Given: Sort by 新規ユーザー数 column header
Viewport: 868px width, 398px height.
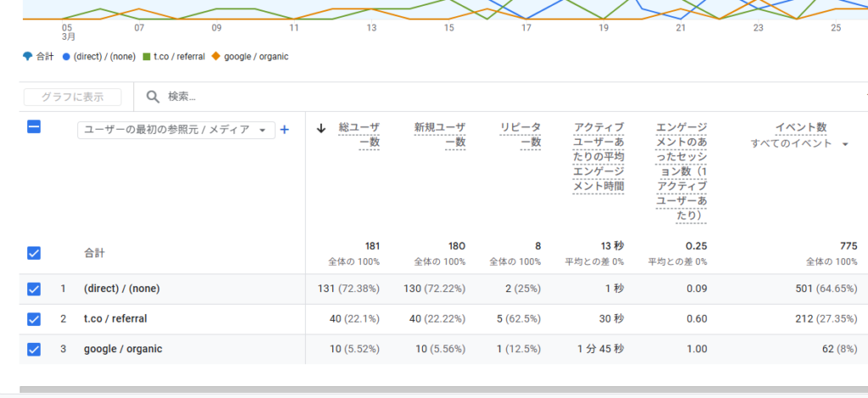Looking at the screenshot, I should 440,135.
